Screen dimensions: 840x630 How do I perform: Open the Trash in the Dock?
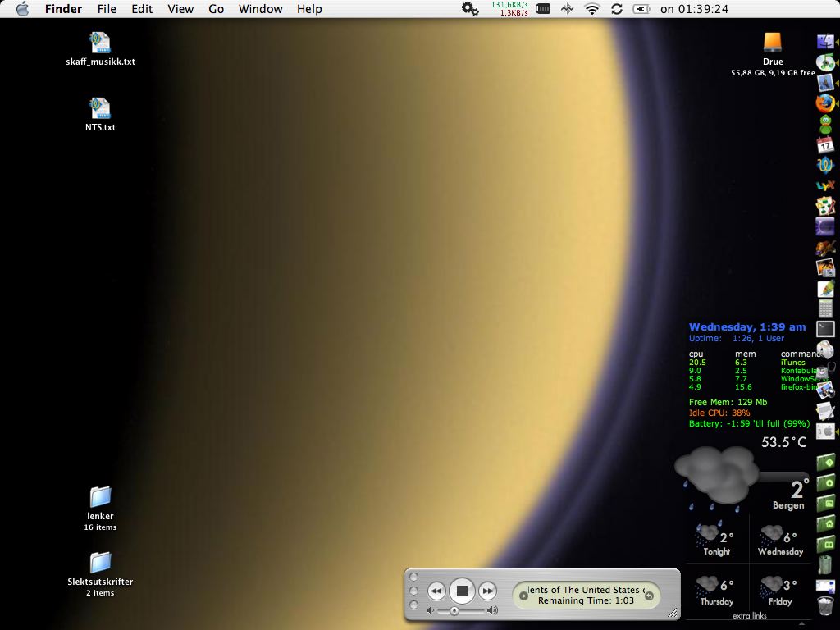pos(825,605)
